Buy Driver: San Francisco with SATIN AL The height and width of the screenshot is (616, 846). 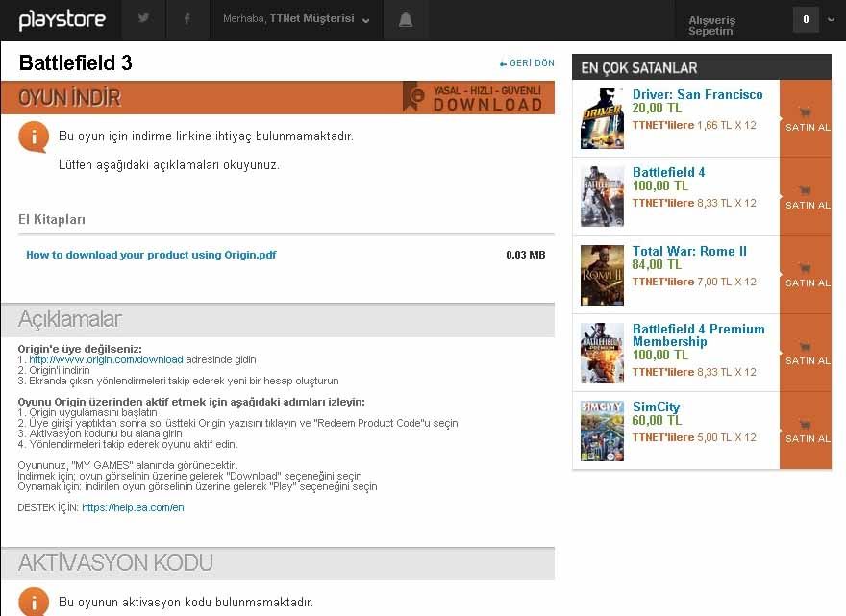[x=806, y=118]
